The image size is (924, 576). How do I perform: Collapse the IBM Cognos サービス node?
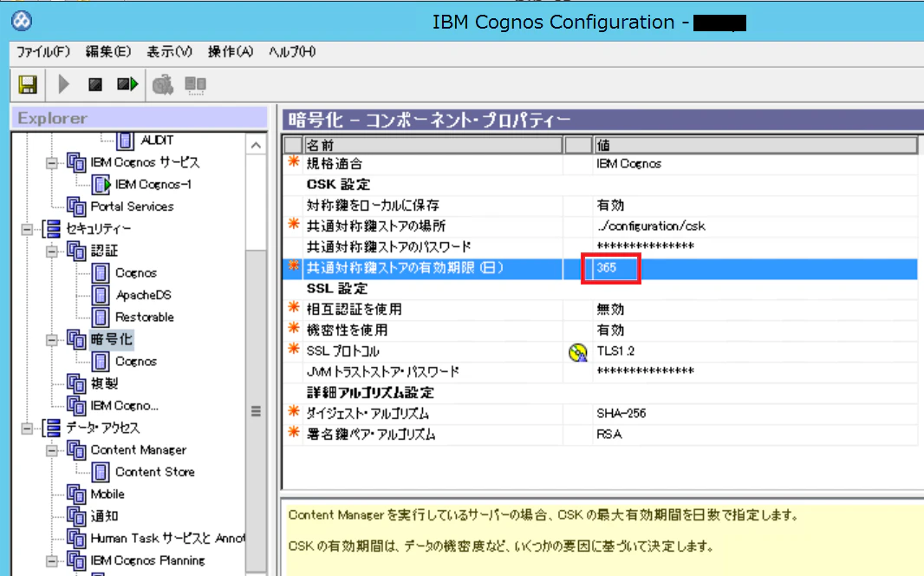pyautogui.click(x=52, y=163)
